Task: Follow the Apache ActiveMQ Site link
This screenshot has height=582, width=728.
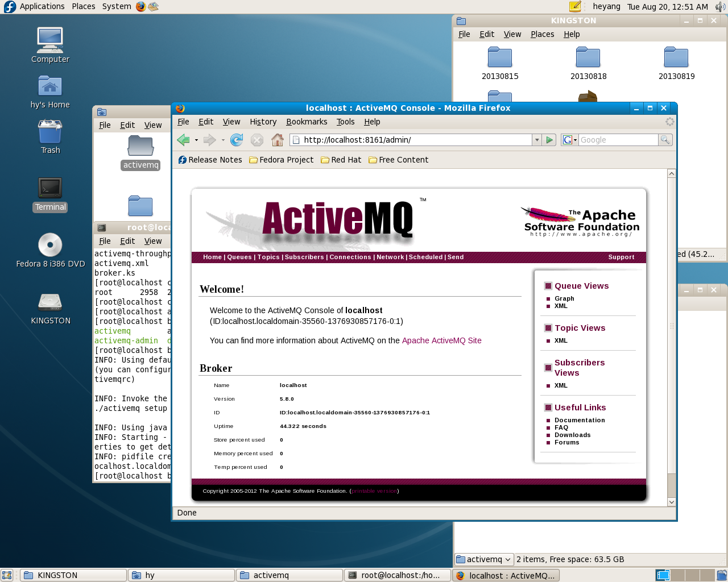Action: click(442, 340)
